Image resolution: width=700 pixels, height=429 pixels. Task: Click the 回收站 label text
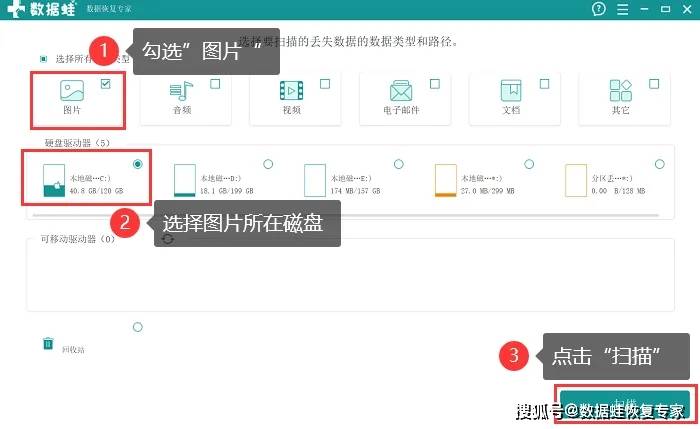[x=73, y=350]
